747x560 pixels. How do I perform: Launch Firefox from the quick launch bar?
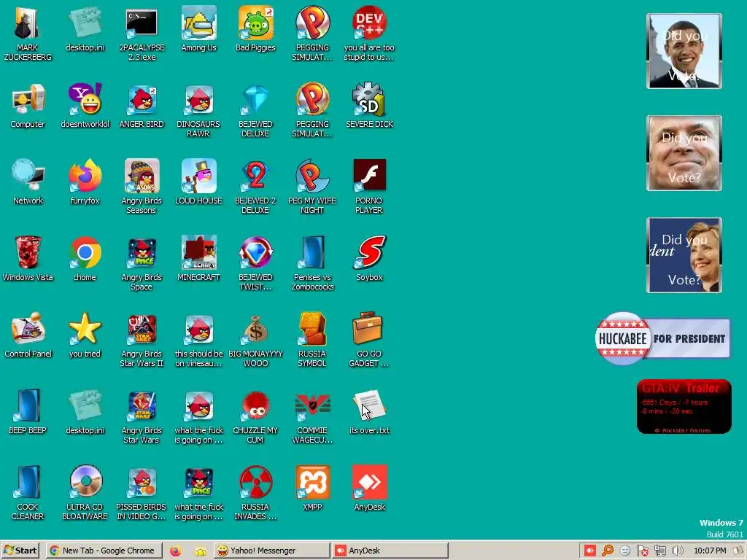(175, 551)
